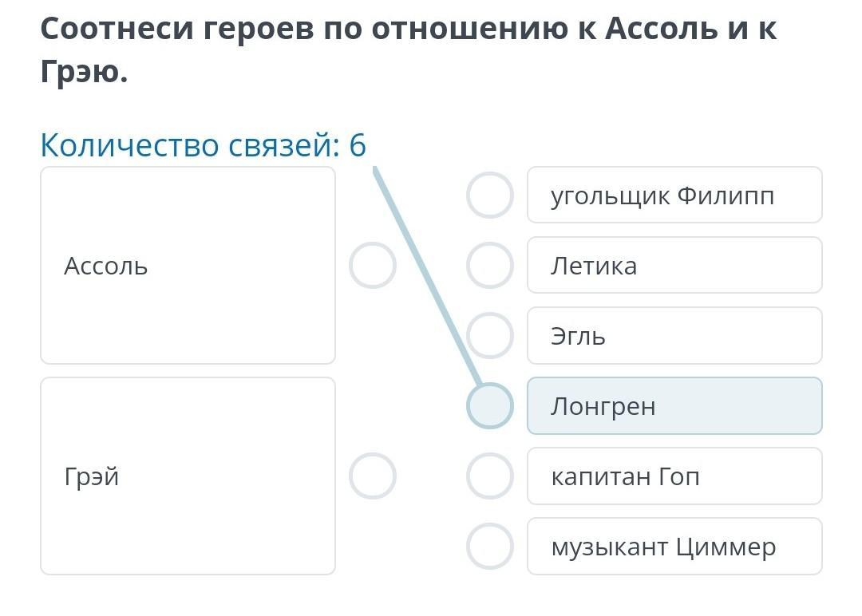
Task: Click the connector circle next to Ассоль
Action: pyautogui.click(x=373, y=266)
